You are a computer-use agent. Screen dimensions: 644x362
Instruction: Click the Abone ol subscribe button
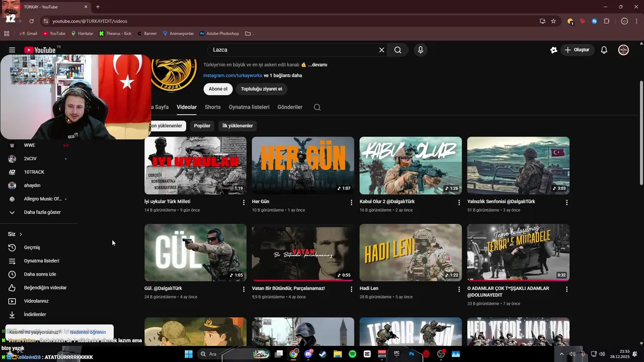click(218, 89)
